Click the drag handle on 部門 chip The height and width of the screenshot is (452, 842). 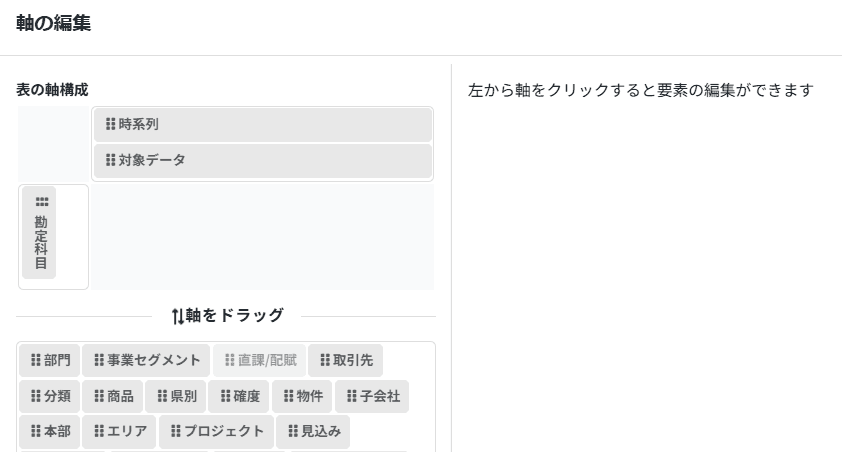[36, 360]
